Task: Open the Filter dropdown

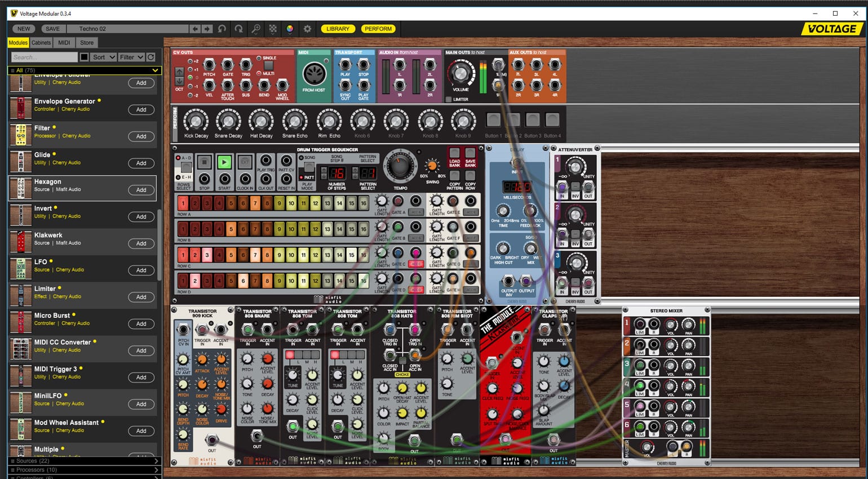Action: pos(131,57)
